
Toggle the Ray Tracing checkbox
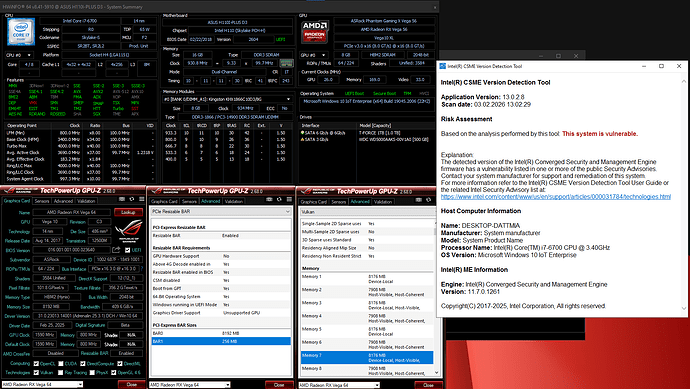tap(61, 372)
